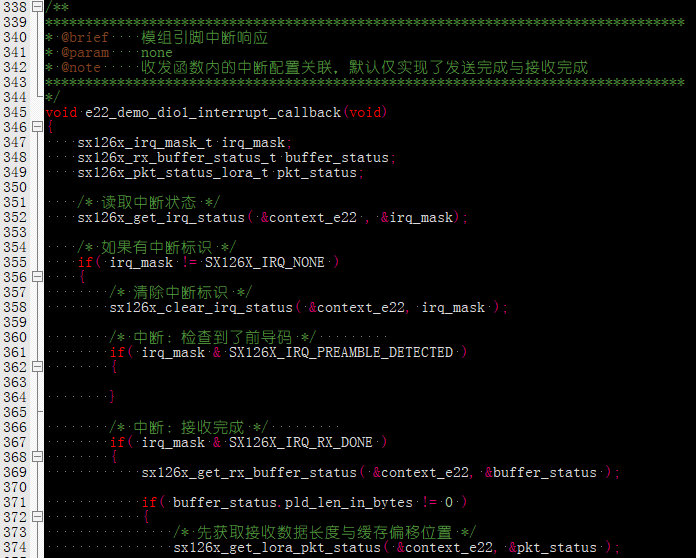
Task: Click line number 367 in the margin
Action: click(14, 443)
